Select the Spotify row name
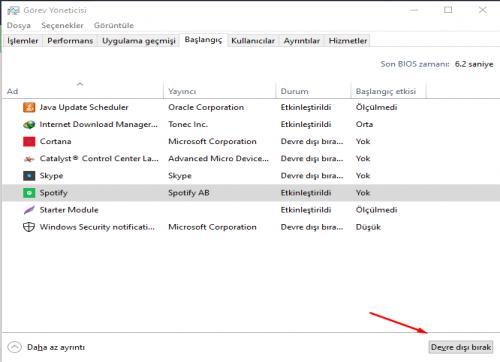500x362 pixels. [53, 193]
